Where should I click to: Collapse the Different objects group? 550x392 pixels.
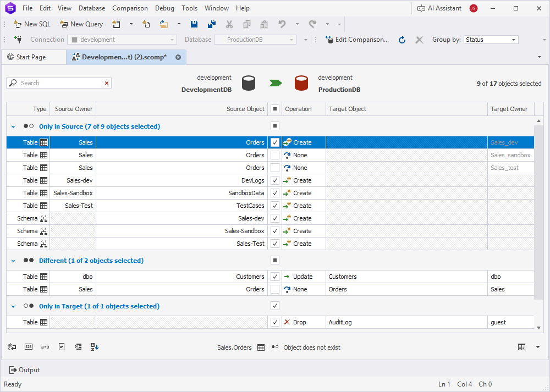coord(13,260)
